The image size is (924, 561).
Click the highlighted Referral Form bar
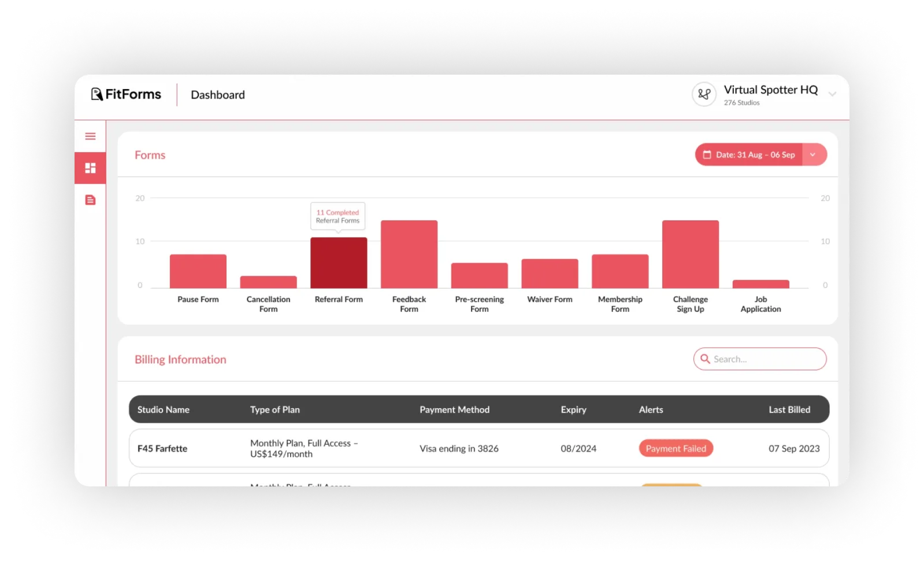[x=339, y=263]
